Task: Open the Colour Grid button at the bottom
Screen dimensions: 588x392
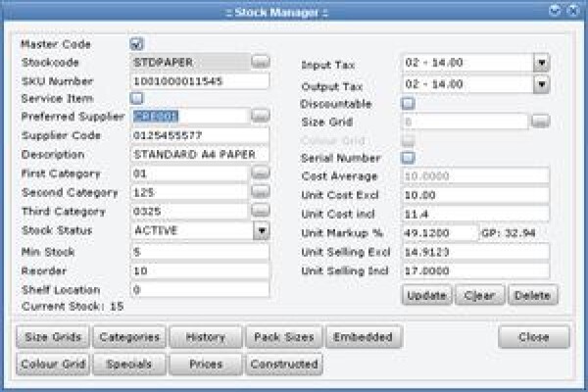Action: click(53, 364)
